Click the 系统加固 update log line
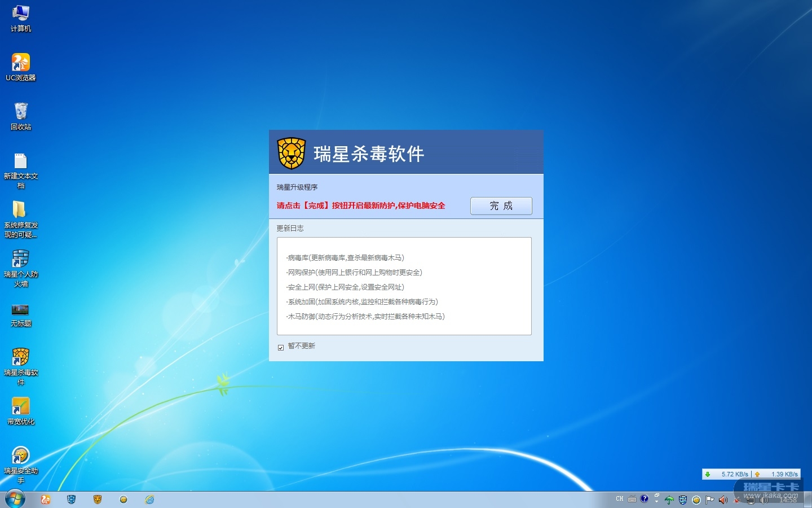Viewport: 812px width, 508px height. pyautogui.click(x=362, y=302)
